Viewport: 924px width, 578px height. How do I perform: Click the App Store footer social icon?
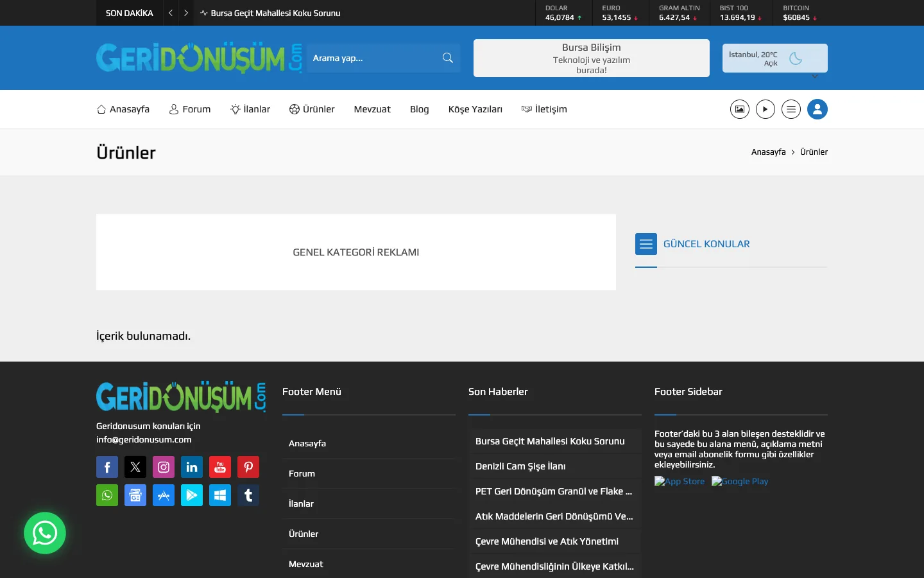164,495
